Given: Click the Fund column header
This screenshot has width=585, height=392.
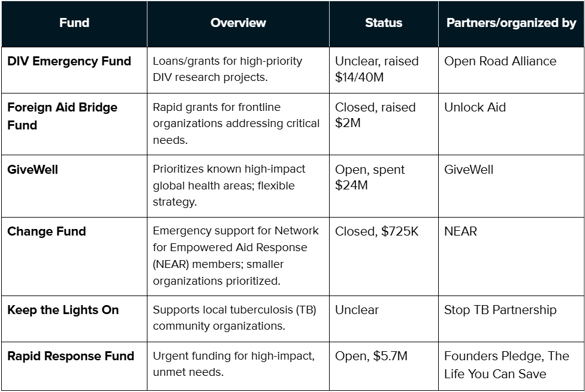Looking at the screenshot, I should [x=74, y=23].
